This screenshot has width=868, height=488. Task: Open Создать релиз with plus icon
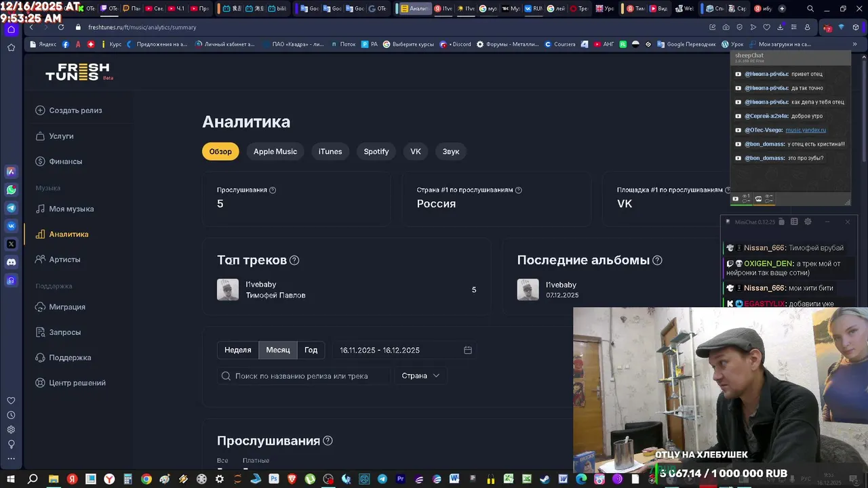pos(68,110)
